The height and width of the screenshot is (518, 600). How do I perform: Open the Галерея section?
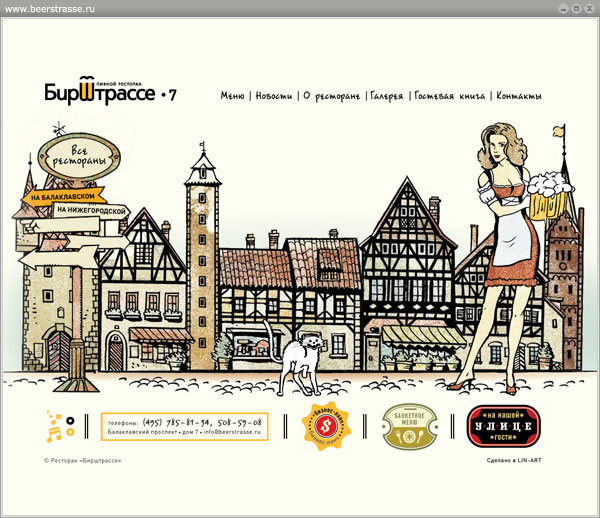pyautogui.click(x=386, y=96)
